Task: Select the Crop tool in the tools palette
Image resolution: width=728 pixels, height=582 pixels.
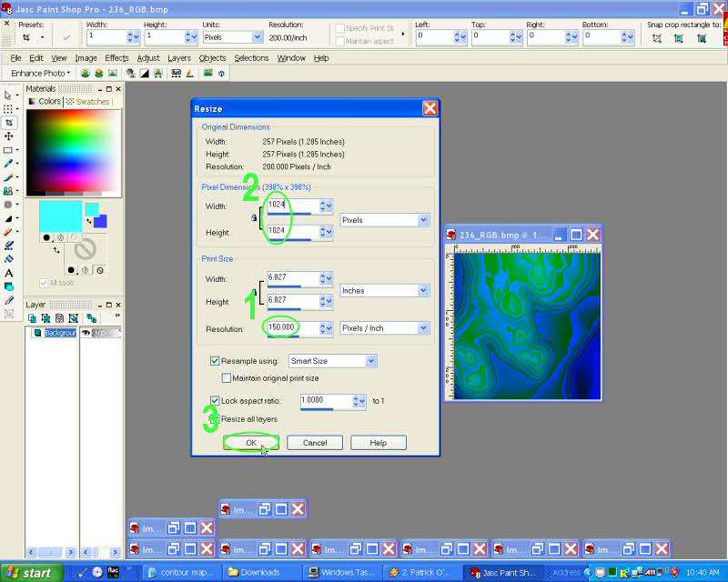Action: pyautogui.click(x=9, y=123)
